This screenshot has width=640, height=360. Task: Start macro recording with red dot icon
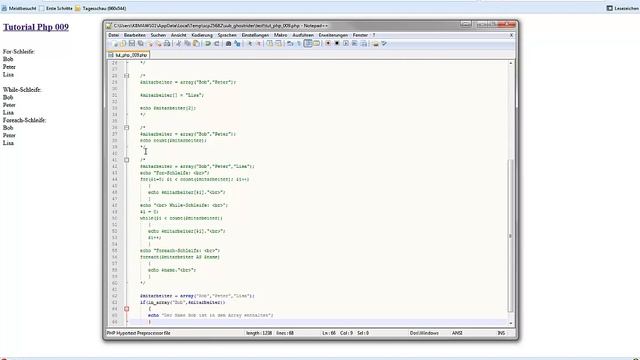coord(328,44)
